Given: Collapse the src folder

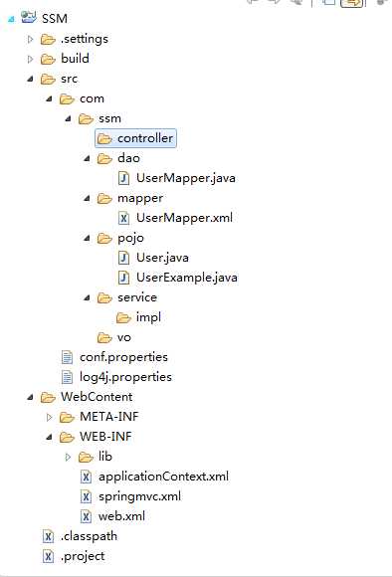Looking at the screenshot, I should click(31, 79).
